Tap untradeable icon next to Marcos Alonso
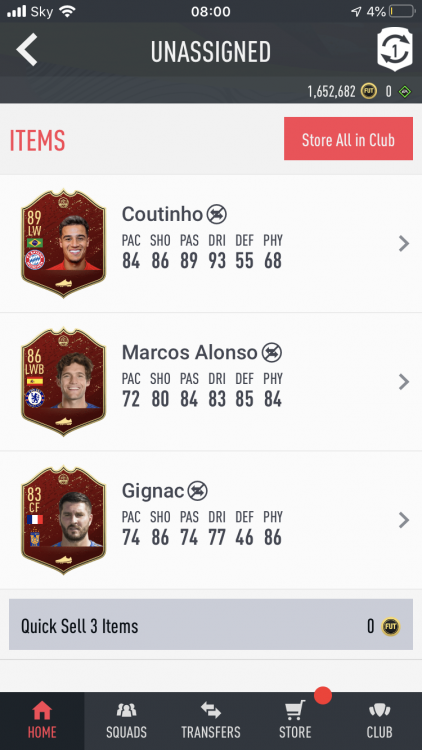 [x=272, y=353]
